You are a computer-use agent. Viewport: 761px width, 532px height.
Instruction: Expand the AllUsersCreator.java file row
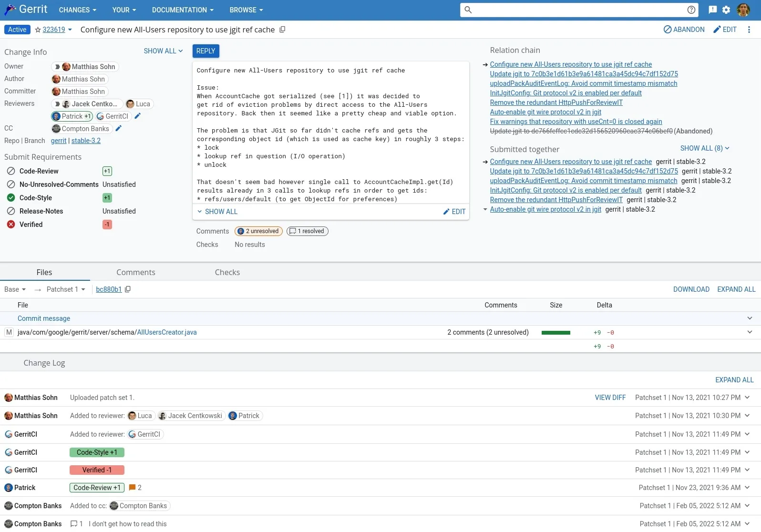[750, 332]
